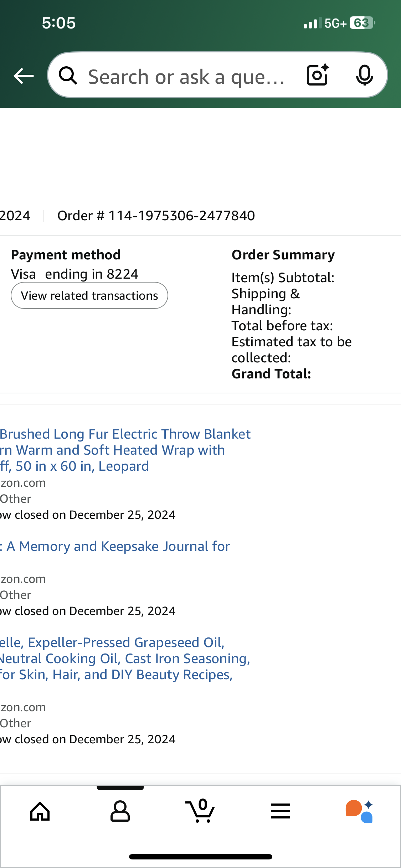Click View related transactions button
The height and width of the screenshot is (868, 401).
click(x=89, y=295)
